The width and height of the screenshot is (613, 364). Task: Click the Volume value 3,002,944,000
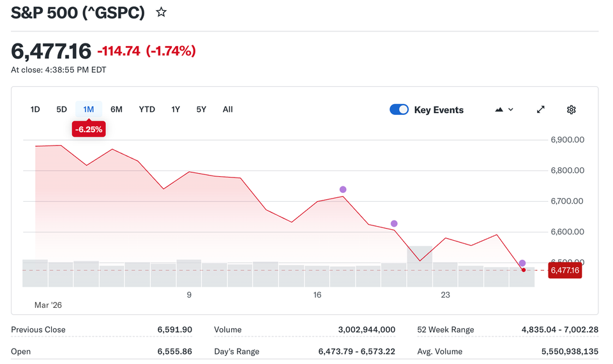[367, 330]
